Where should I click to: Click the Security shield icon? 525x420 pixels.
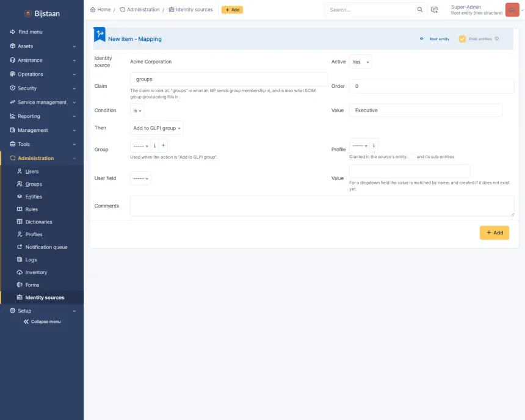tap(13, 88)
